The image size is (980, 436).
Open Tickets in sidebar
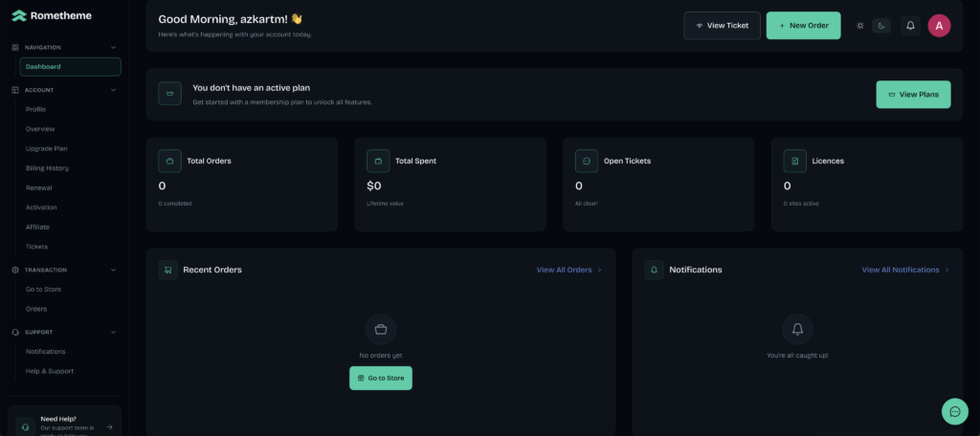pos(37,246)
